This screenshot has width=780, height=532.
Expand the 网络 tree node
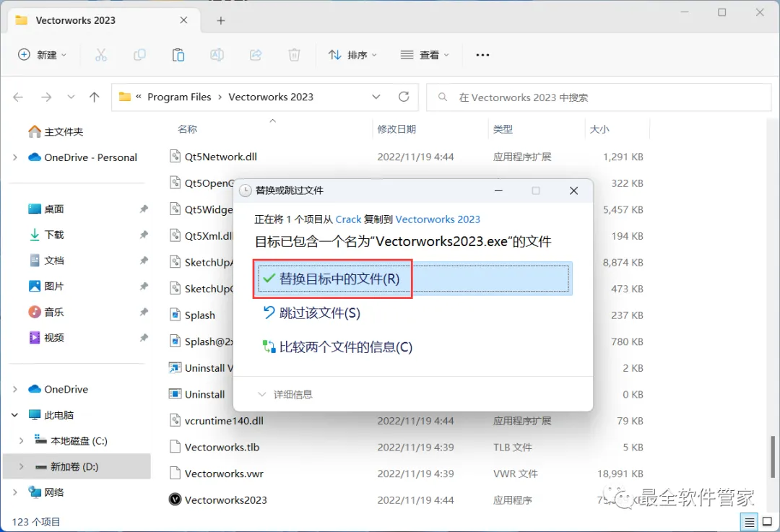[x=15, y=492]
